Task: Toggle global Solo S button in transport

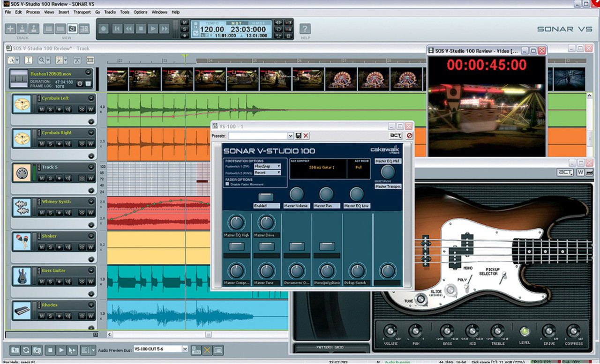Action: pos(185,29)
